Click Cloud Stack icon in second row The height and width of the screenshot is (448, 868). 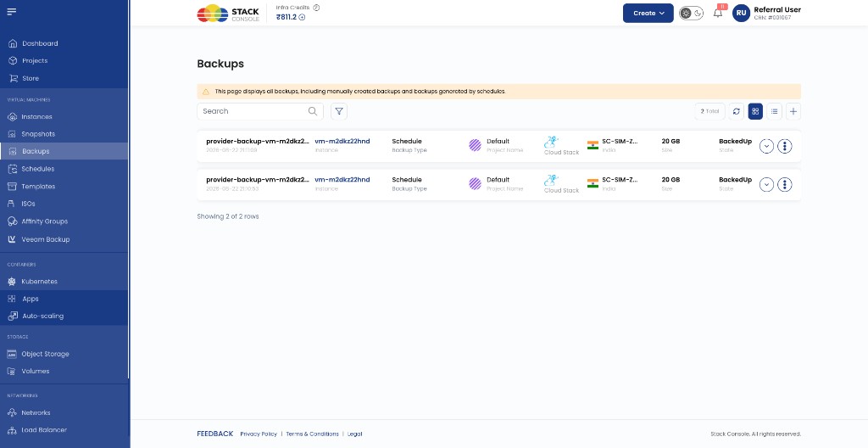551,180
